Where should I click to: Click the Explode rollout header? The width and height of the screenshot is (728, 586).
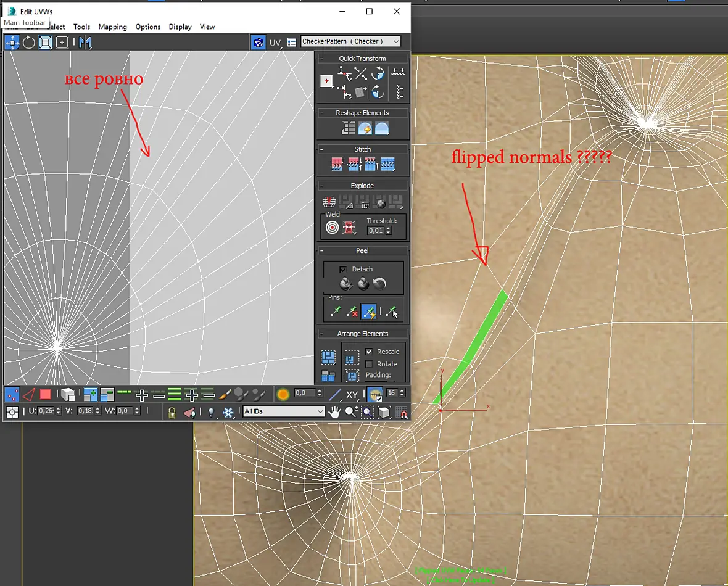[362, 186]
